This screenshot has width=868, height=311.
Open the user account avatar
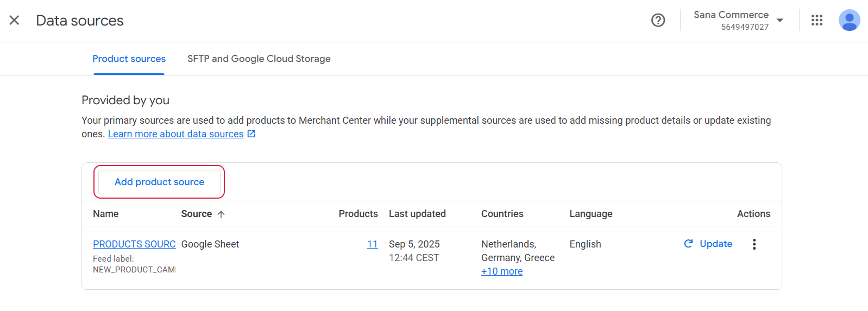pyautogui.click(x=849, y=21)
